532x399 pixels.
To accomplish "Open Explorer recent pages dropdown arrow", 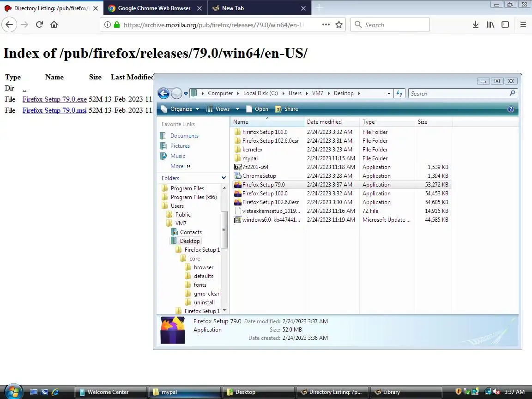I will [186, 94].
